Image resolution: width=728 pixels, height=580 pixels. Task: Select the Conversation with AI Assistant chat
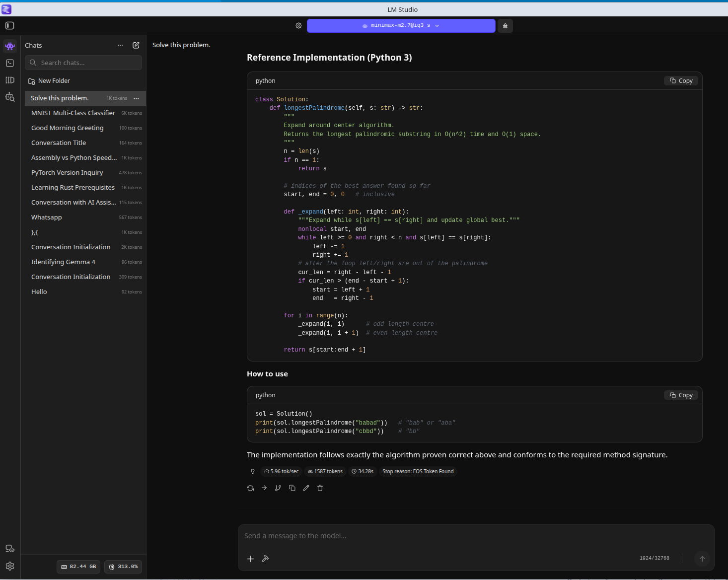tap(85, 203)
